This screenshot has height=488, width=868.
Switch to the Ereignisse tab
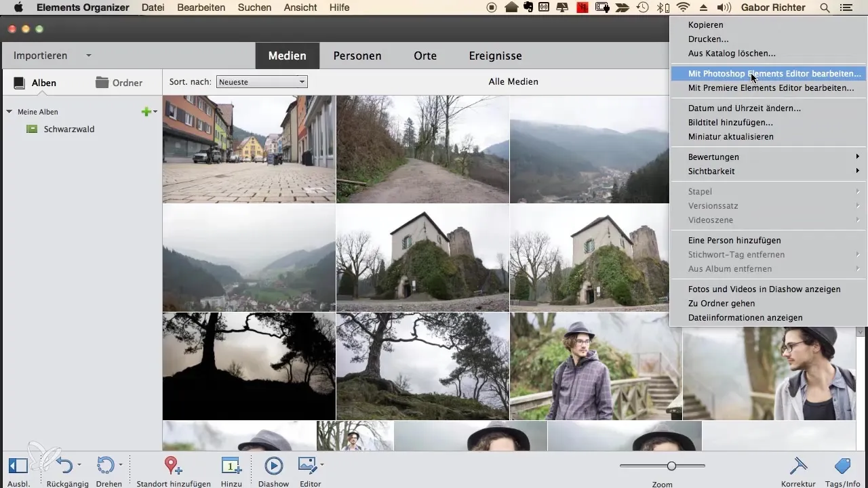(495, 56)
